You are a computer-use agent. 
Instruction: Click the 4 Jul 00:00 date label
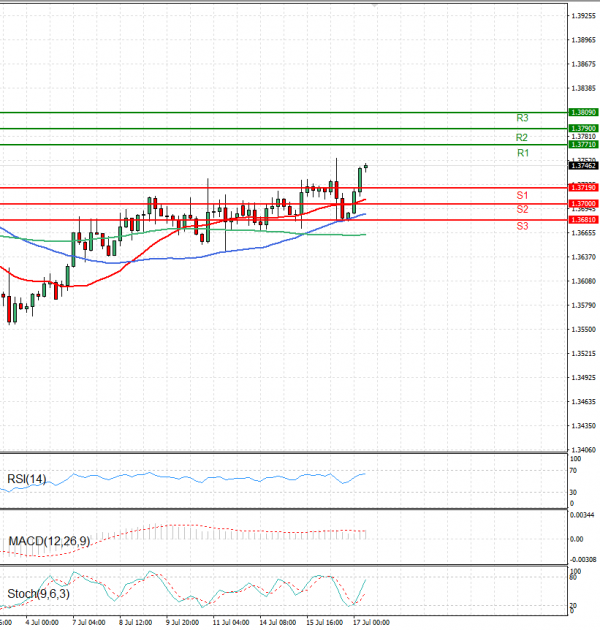42,623
